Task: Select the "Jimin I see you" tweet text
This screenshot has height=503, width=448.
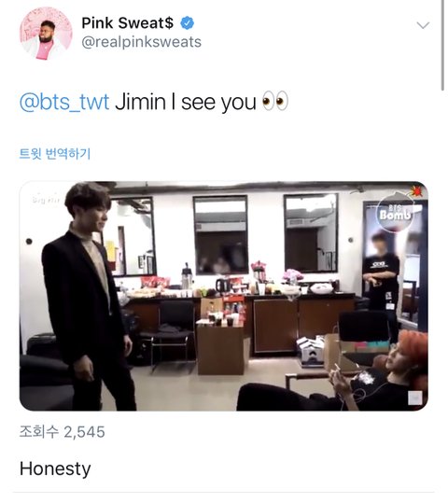Action: coord(186,102)
